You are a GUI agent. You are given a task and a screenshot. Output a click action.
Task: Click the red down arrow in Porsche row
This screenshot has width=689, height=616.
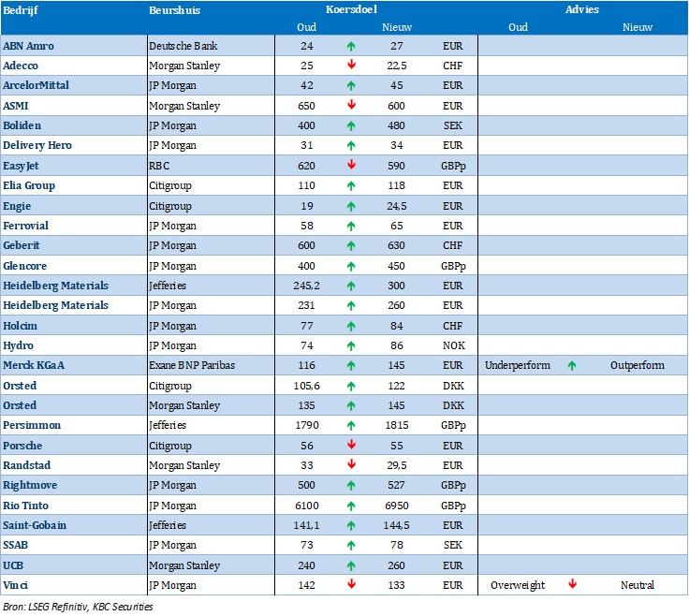tap(351, 446)
